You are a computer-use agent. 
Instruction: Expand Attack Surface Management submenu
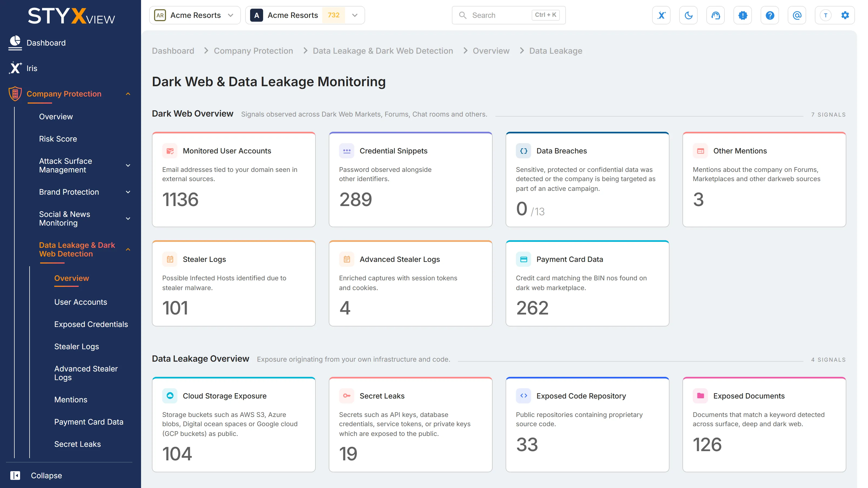point(128,165)
